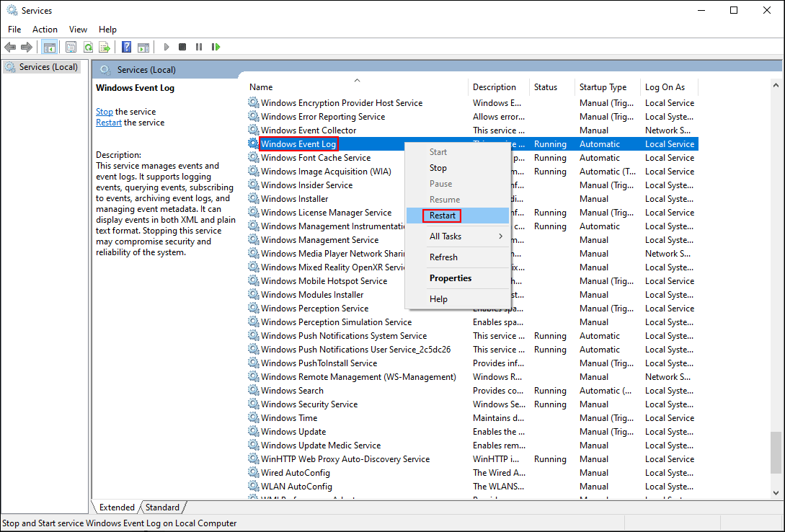Image resolution: width=785 pixels, height=532 pixels.
Task: Click the Pause Service toolbar icon
Action: 199,47
